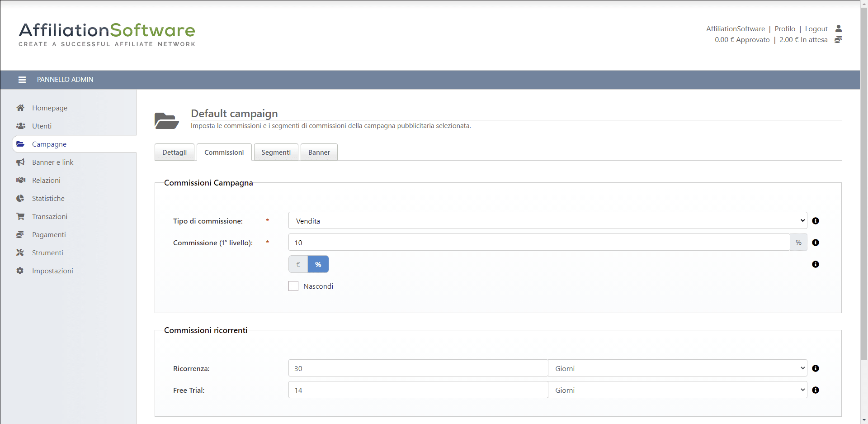Toggle the hamburger menu icon
Screen dimensions: 868x424
pyautogui.click(x=22, y=80)
